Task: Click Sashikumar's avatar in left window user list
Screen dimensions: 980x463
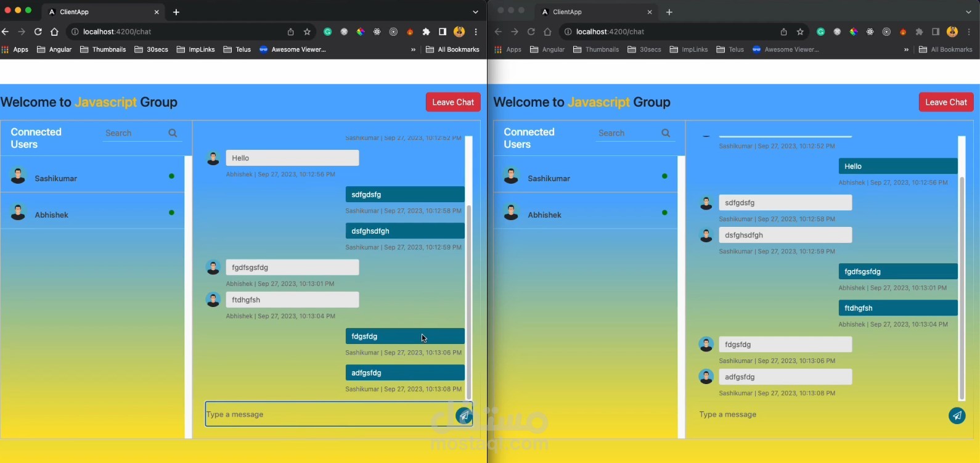Action: 18,176
